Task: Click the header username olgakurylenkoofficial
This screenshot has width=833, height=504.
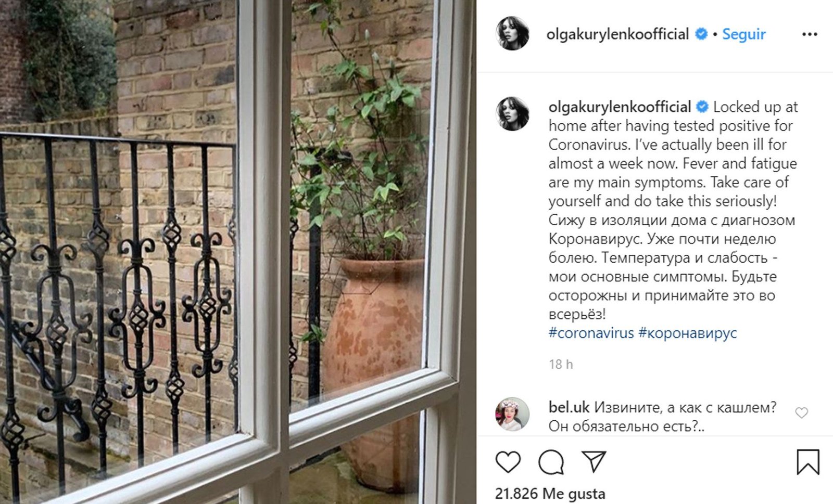Action: (x=617, y=34)
